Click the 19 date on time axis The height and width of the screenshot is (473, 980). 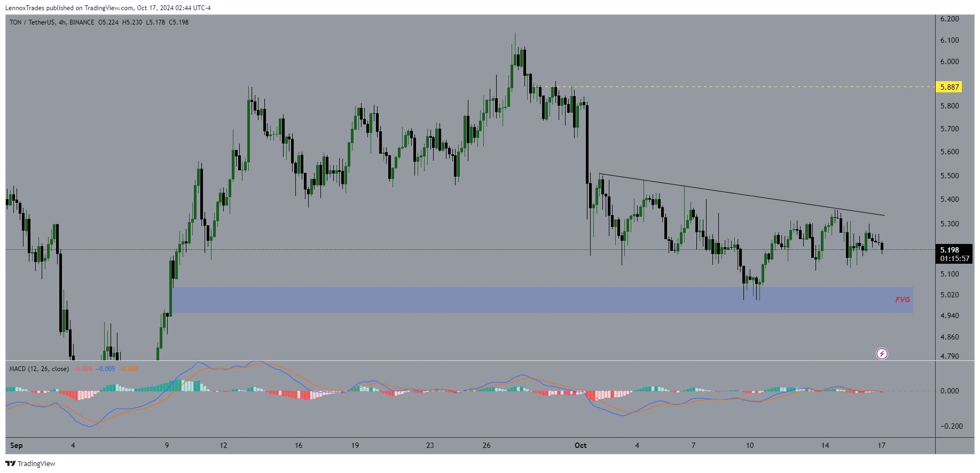355,445
